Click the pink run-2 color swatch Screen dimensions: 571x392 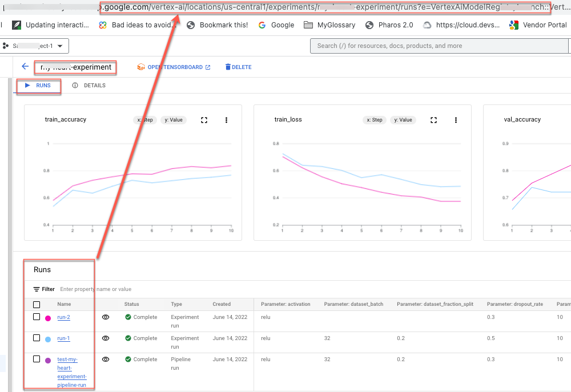pyautogui.click(x=48, y=318)
